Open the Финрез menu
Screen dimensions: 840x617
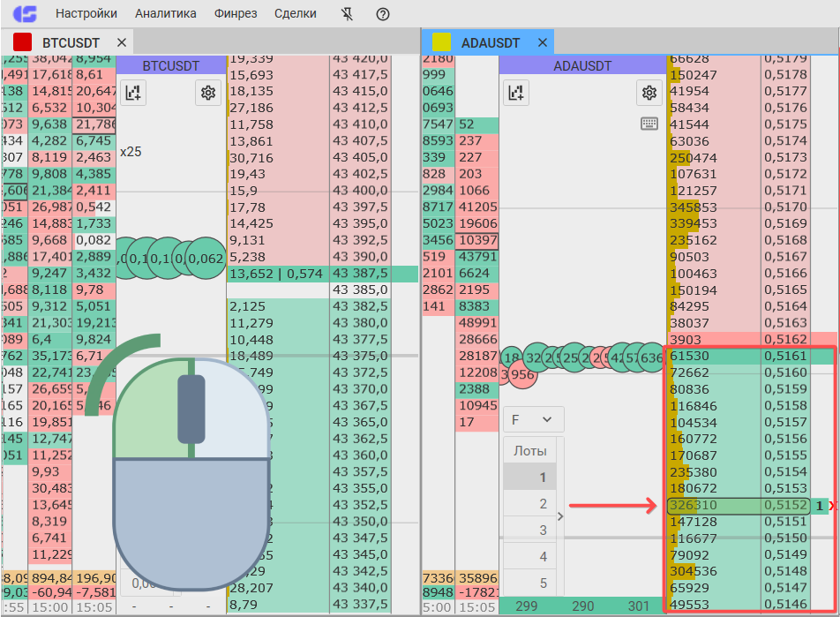(236, 14)
